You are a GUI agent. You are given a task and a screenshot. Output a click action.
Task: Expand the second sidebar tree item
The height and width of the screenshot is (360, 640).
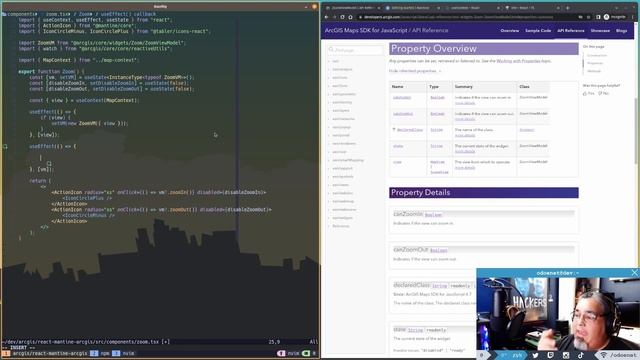(x=342, y=69)
